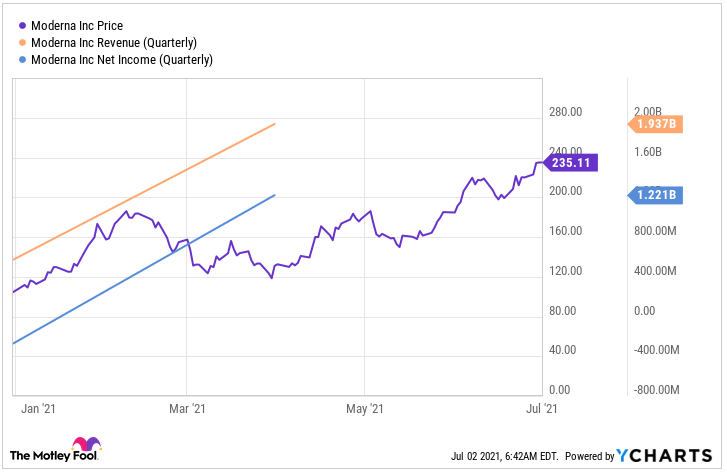Click the purple Moderna Inc Price legend dot
The width and height of the screenshot is (727, 473).
[19, 25]
